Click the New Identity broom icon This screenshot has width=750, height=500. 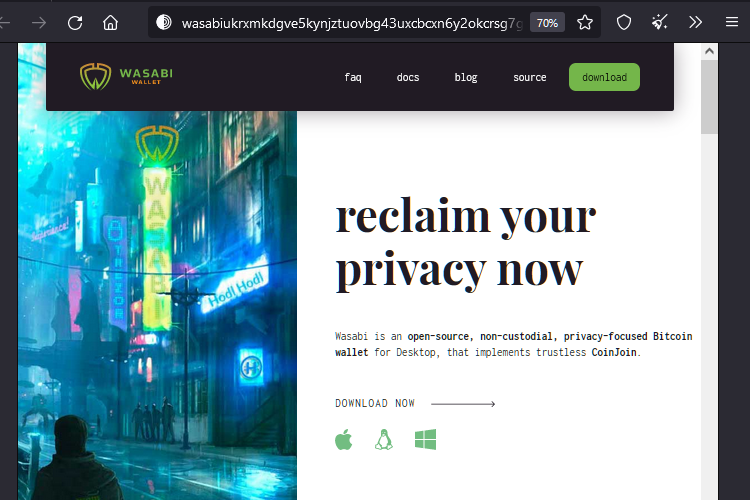pyautogui.click(x=660, y=22)
